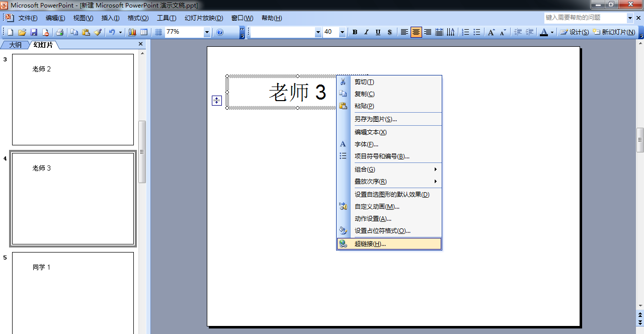Open the font size dropdown

click(342, 32)
